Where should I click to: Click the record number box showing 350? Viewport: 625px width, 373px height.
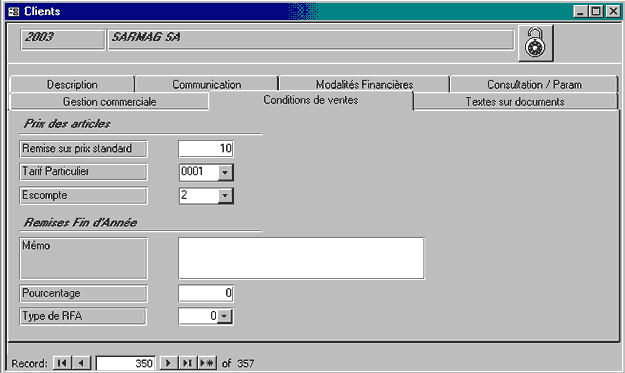(x=126, y=363)
